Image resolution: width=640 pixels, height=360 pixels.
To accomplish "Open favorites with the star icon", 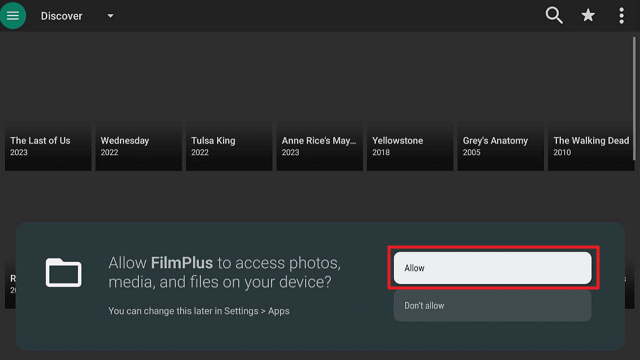I will point(588,16).
